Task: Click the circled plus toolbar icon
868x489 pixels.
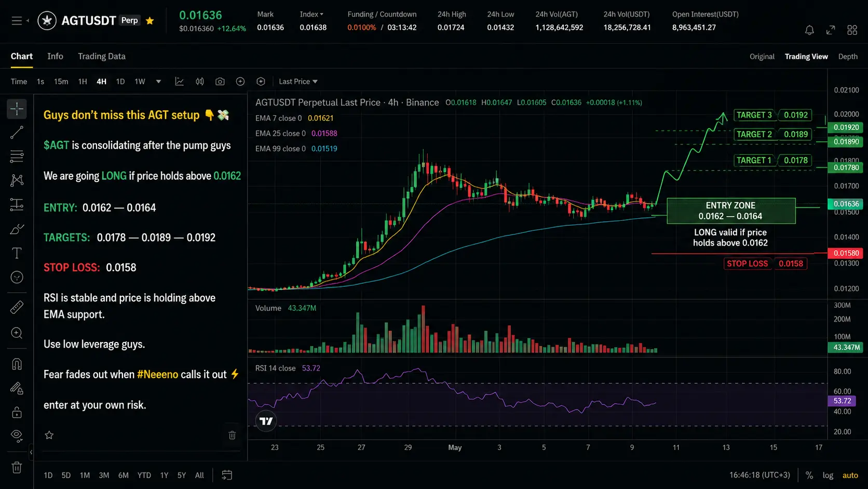Action: point(240,82)
